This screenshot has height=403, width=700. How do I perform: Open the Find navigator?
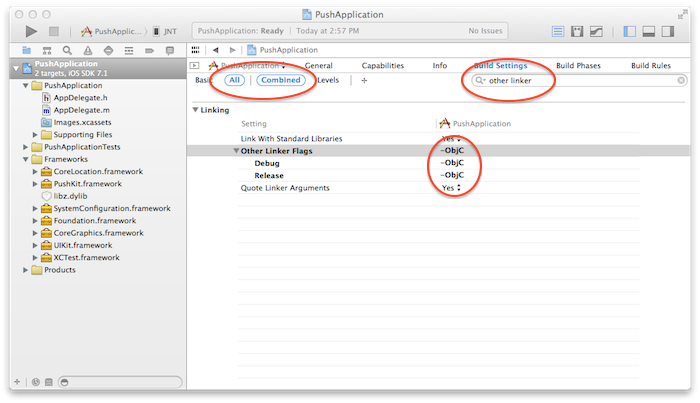click(67, 50)
